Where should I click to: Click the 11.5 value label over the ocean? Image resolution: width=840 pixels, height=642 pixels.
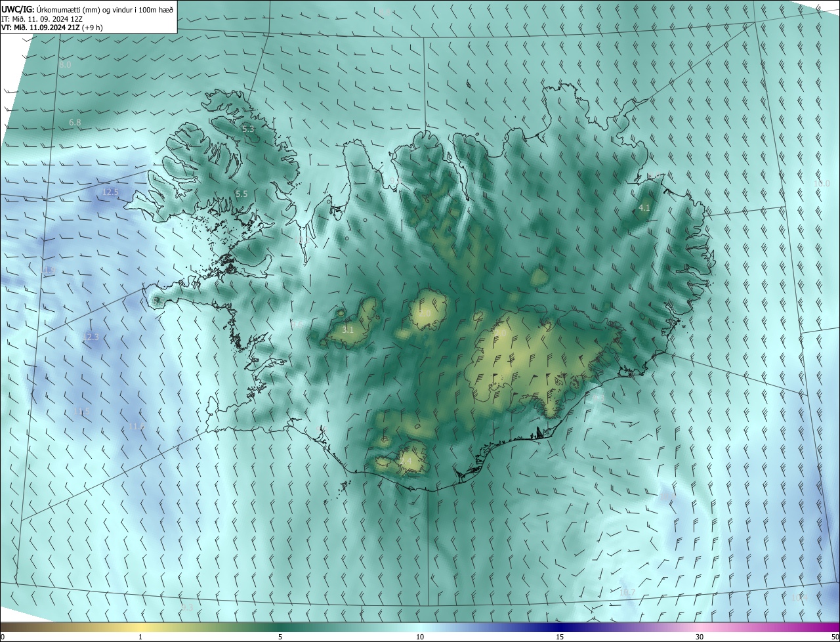pyautogui.click(x=81, y=411)
